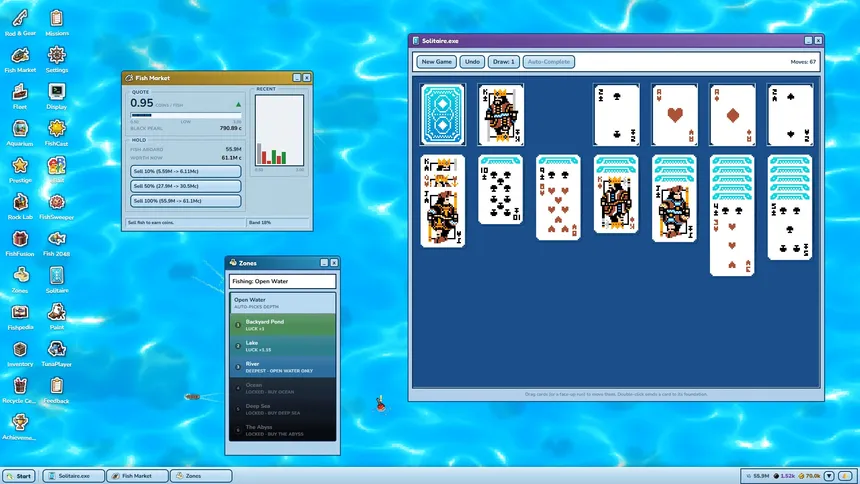
Task: Open the Aquarium desktop icon
Action: coord(20,133)
